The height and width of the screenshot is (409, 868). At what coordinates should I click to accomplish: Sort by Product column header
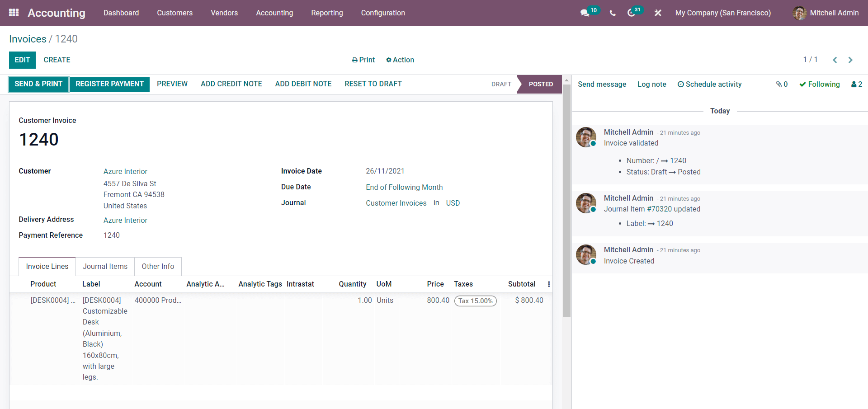coord(43,284)
